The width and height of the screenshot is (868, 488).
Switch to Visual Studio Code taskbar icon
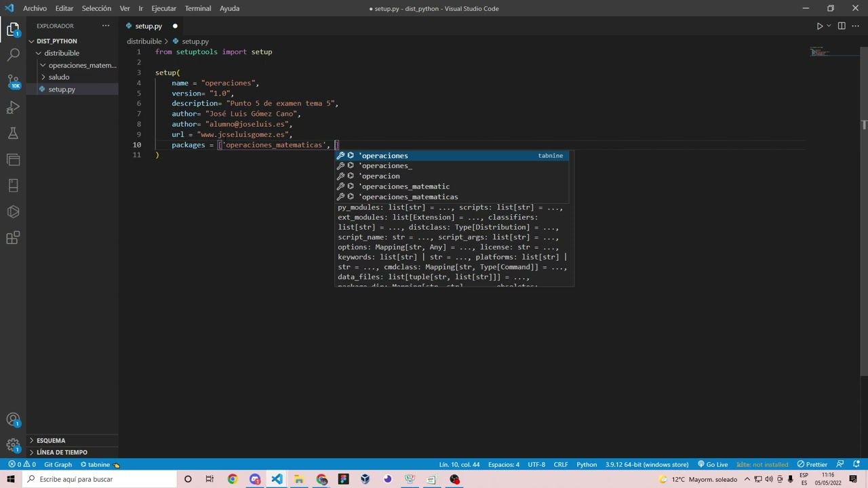(x=277, y=479)
